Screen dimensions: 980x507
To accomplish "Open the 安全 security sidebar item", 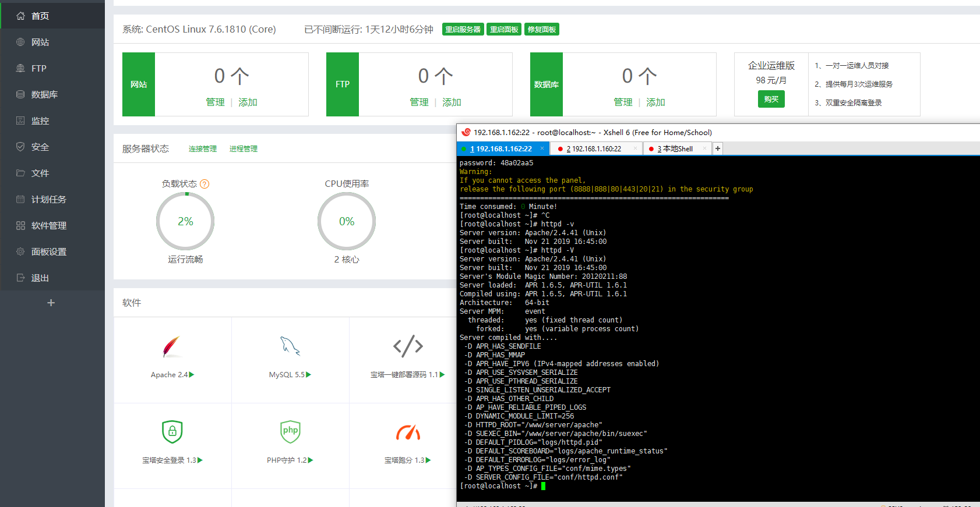I will point(52,147).
